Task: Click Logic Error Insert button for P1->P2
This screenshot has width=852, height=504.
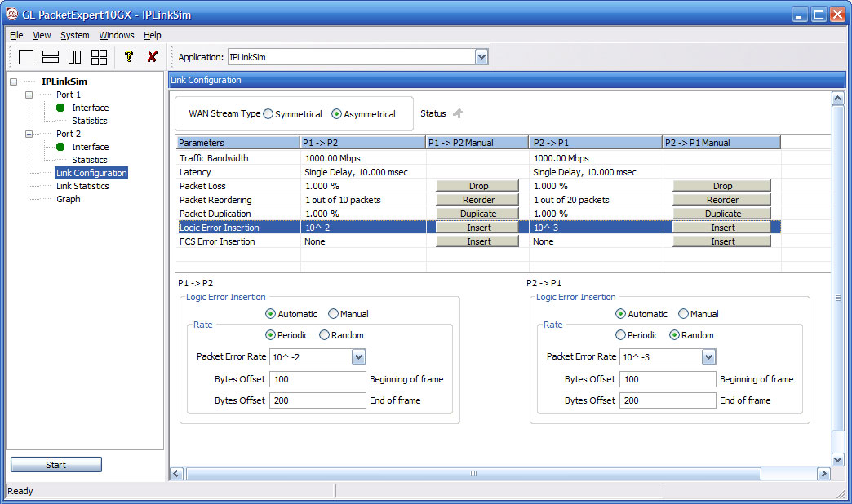Action: click(x=477, y=228)
